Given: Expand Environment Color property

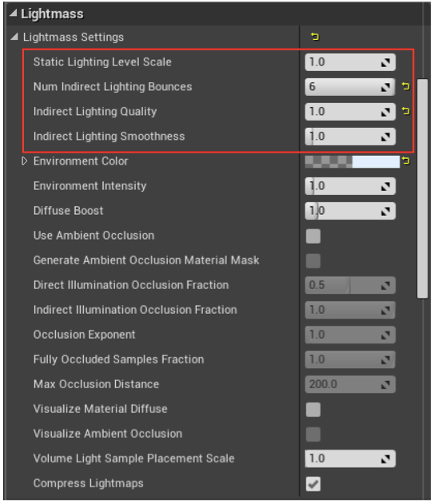Looking at the screenshot, I should pos(24,161).
